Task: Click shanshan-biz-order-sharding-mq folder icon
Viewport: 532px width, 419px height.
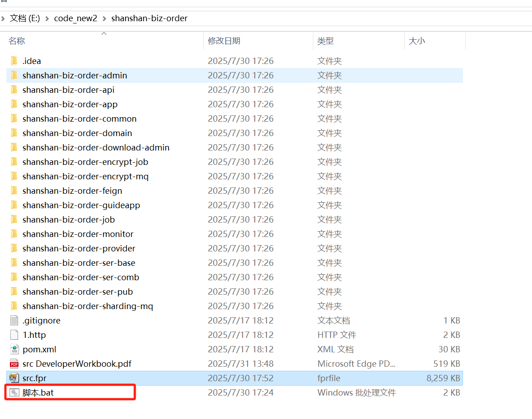Action: coord(14,306)
